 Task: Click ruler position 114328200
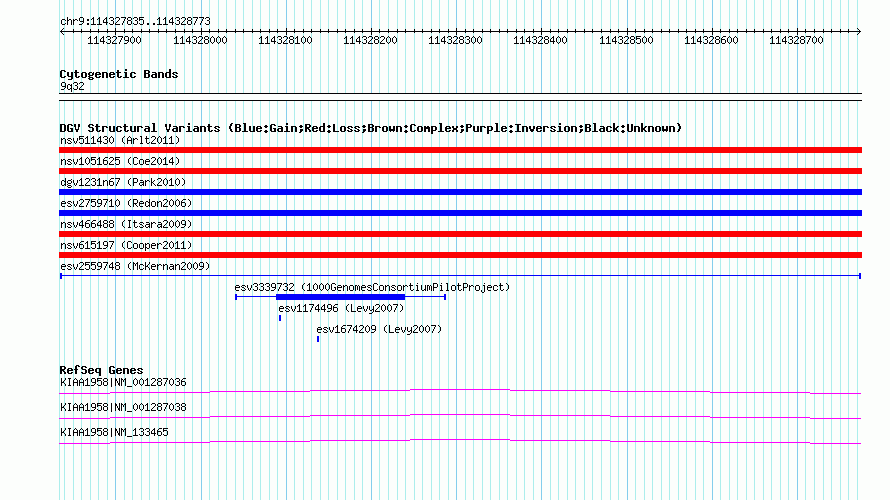[x=370, y=40]
